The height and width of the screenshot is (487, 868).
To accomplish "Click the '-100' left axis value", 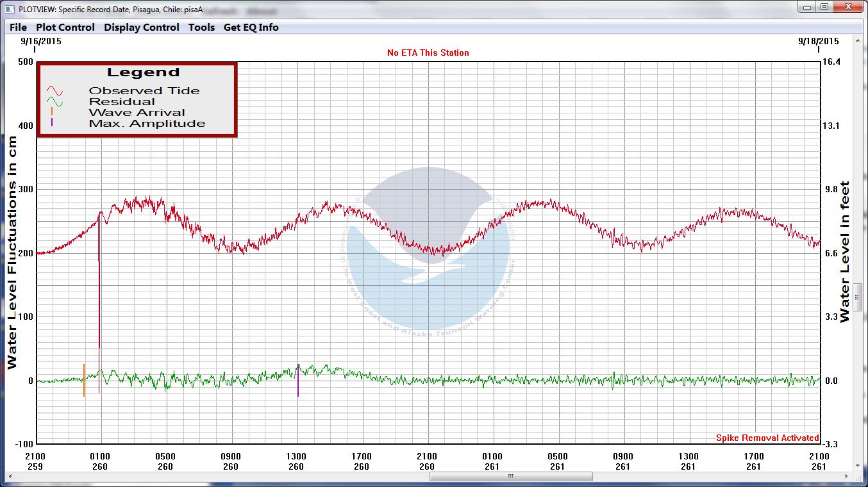I will click(x=24, y=444).
